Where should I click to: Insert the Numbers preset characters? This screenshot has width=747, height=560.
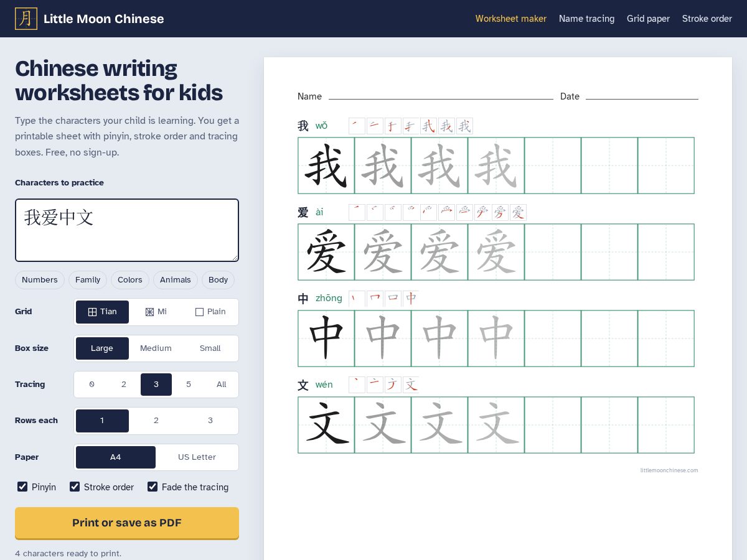(x=40, y=280)
